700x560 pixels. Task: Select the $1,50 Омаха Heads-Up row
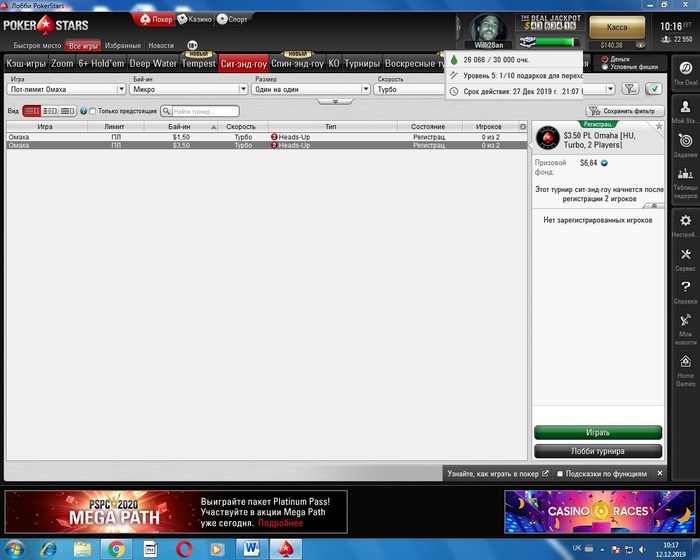pos(267,137)
